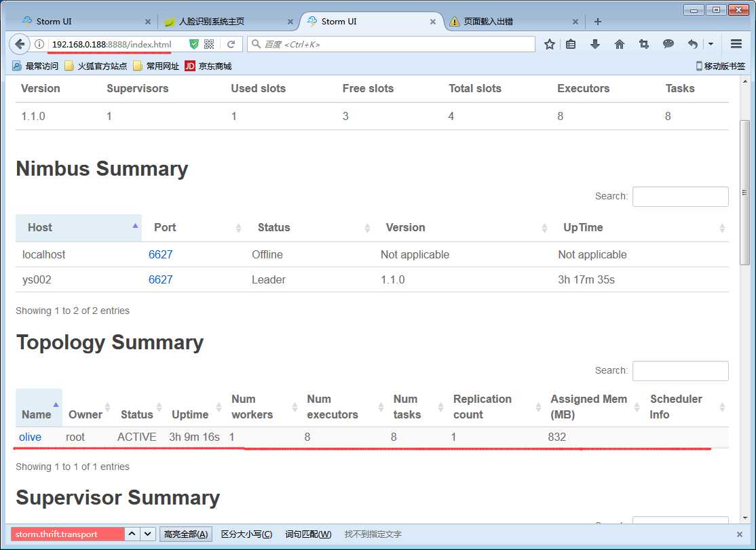Viewport: 756px width, 550px height.
Task: Open a new tab with plus button
Action: point(598,22)
